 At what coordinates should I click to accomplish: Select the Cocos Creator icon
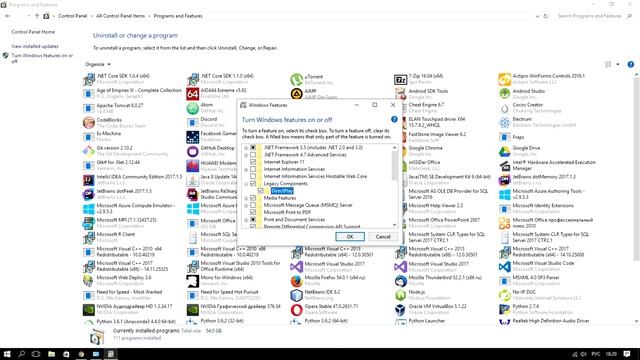click(504, 108)
